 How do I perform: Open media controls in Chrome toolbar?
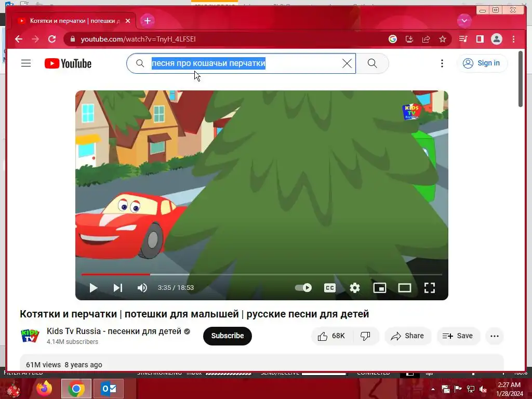click(463, 39)
